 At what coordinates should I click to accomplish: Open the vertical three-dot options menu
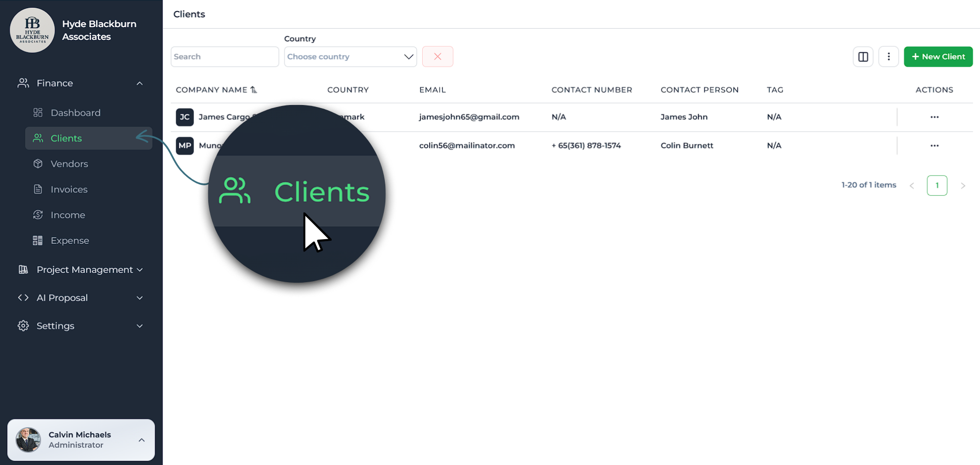[888, 57]
